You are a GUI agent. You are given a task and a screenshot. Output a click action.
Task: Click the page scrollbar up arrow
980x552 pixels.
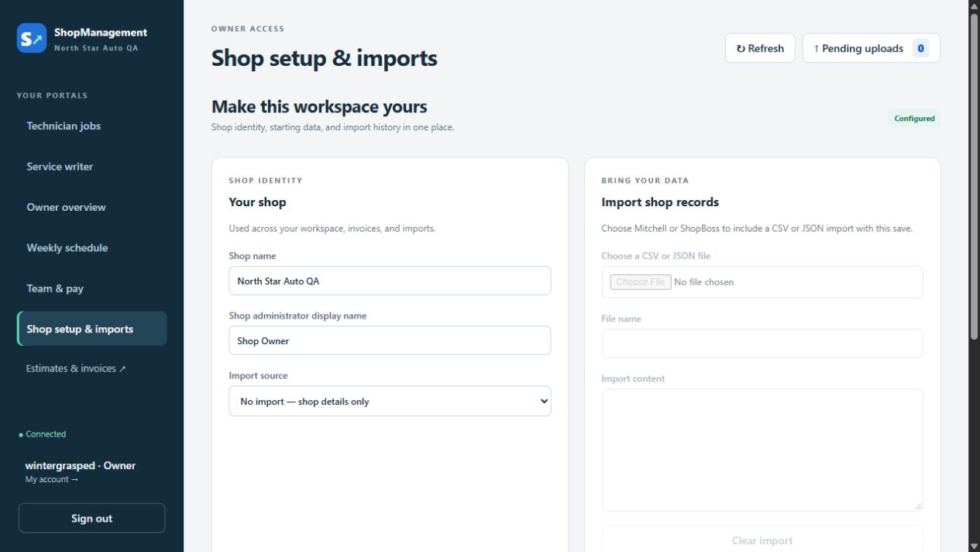click(x=974, y=5)
